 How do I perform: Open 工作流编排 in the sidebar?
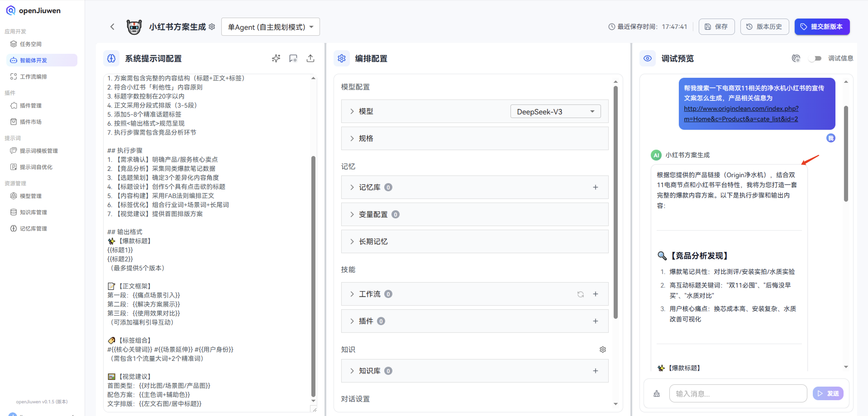(33, 76)
